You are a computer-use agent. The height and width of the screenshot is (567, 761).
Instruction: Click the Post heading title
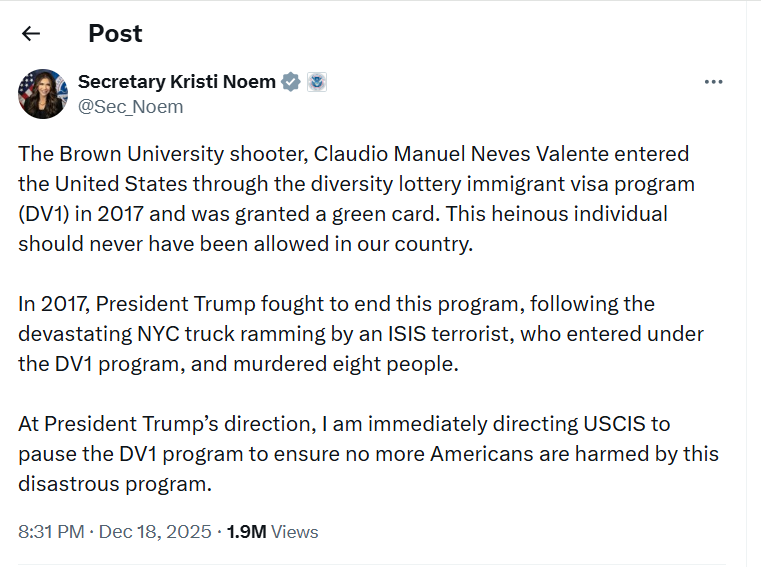115,33
